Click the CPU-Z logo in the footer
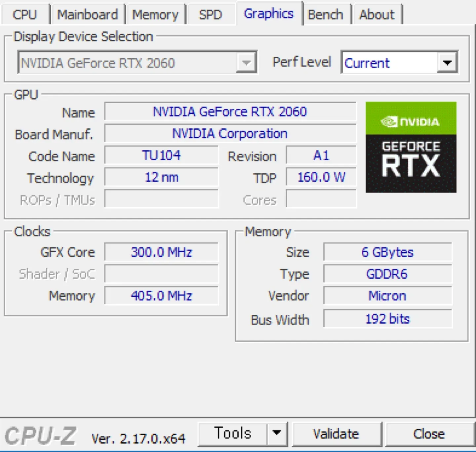The height and width of the screenshot is (452, 476). click(x=40, y=436)
